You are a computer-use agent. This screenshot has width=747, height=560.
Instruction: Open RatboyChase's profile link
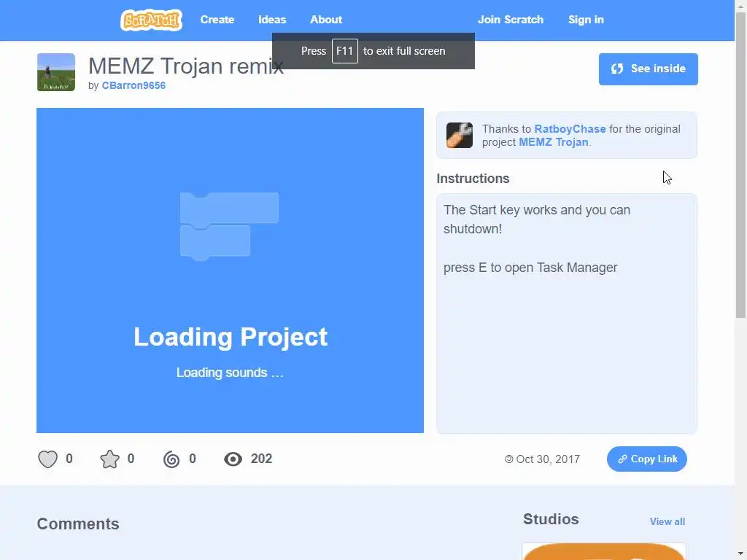click(x=570, y=129)
